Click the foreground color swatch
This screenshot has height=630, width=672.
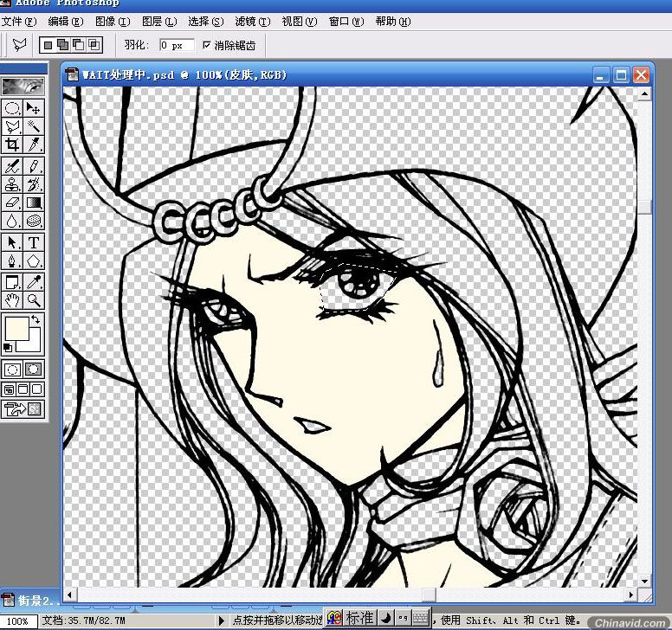point(16,328)
